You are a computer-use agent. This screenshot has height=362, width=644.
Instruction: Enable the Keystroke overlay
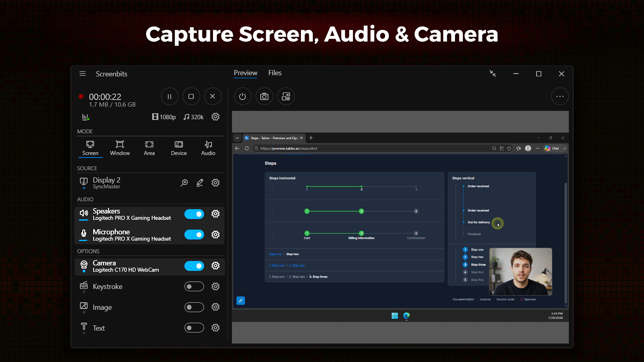pyautogui.click(x=194, y=287)
